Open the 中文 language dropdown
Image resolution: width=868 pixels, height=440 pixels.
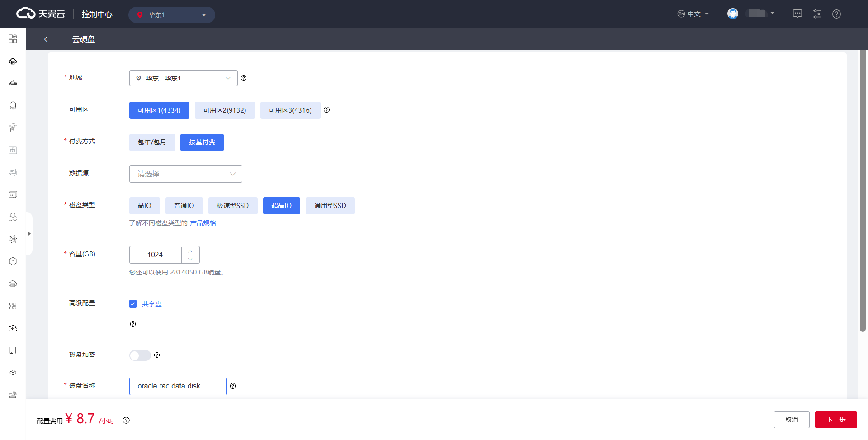pyautogui.click(x=693, y=14)
